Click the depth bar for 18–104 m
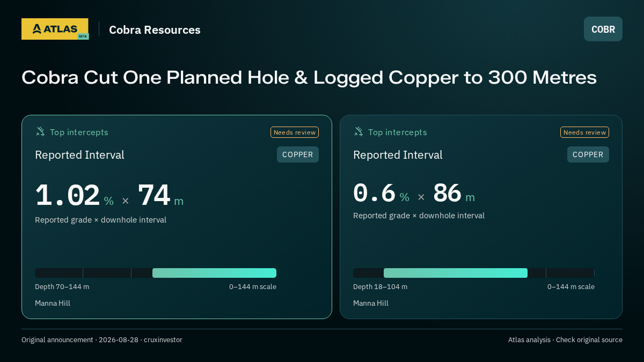 474,273
